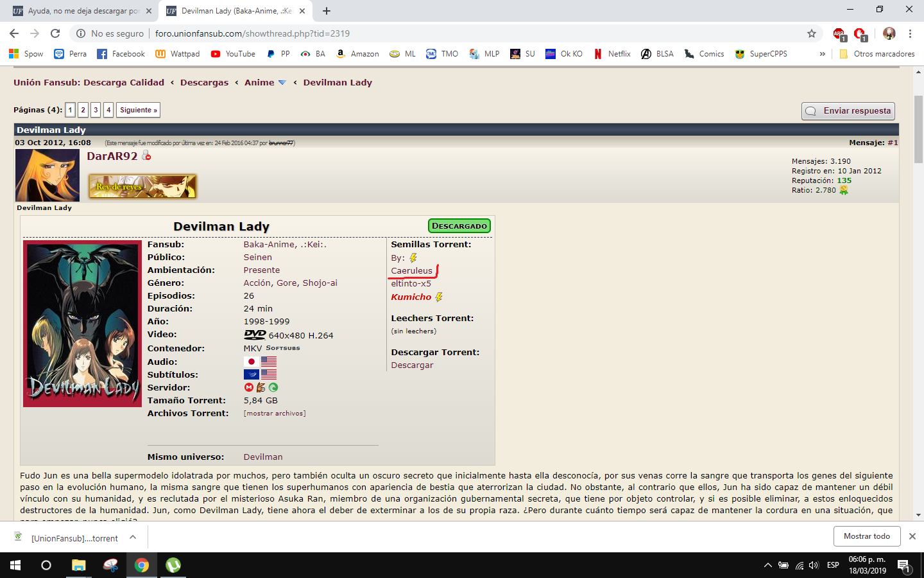Open the ABP extension icon
Image resolution: width=924 pixels, height=578 pixels.
[x=839, y=34]
